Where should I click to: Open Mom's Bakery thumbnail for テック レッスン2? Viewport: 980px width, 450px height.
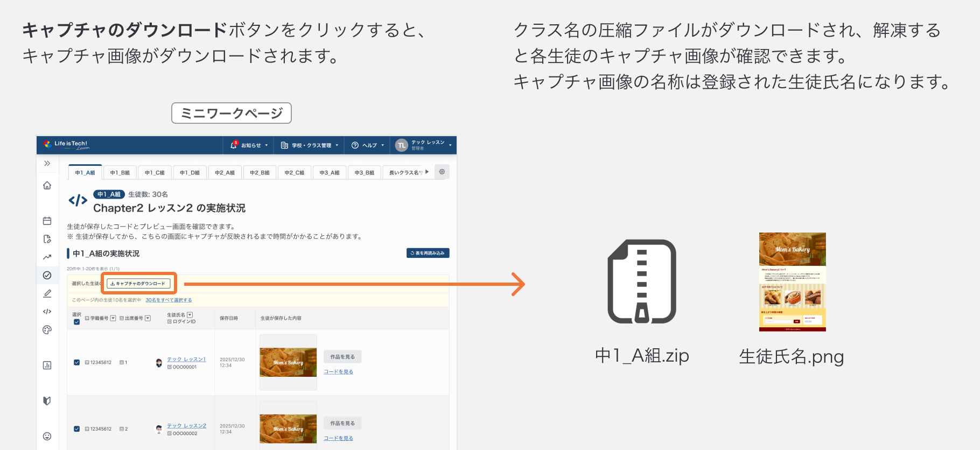[288, 429]
